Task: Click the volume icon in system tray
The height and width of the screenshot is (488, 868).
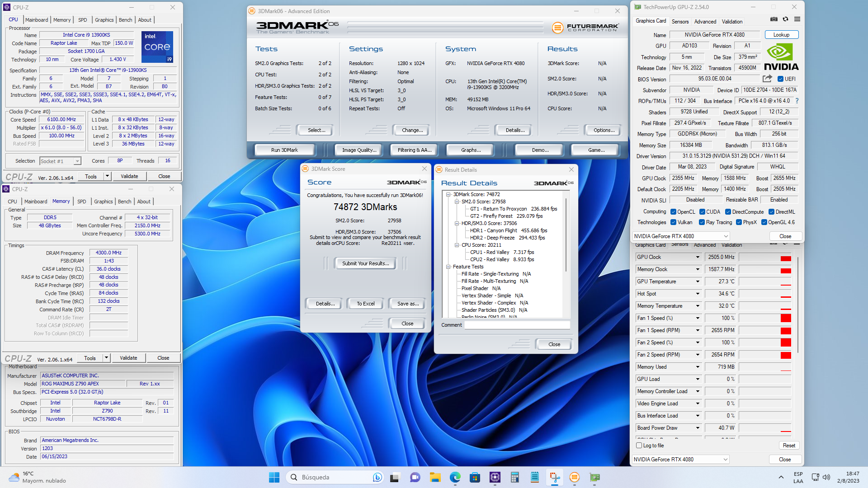Action: pyautogui.click(x=826, y=477)
